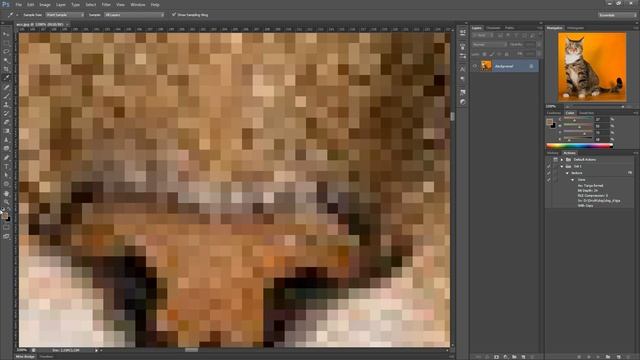Open status bar document info arrow
This screenshot has height=360, width=640.
(x=97, y=350)
